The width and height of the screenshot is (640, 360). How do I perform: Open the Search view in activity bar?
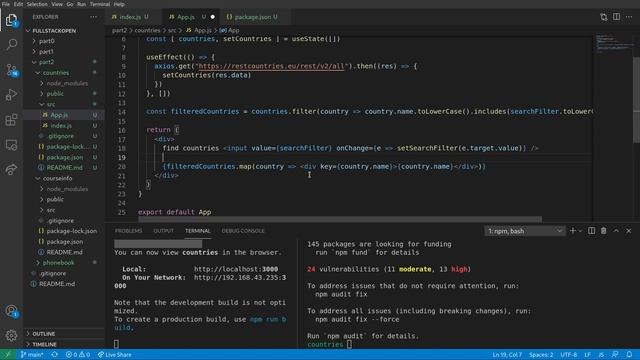[x=11, y=44]
